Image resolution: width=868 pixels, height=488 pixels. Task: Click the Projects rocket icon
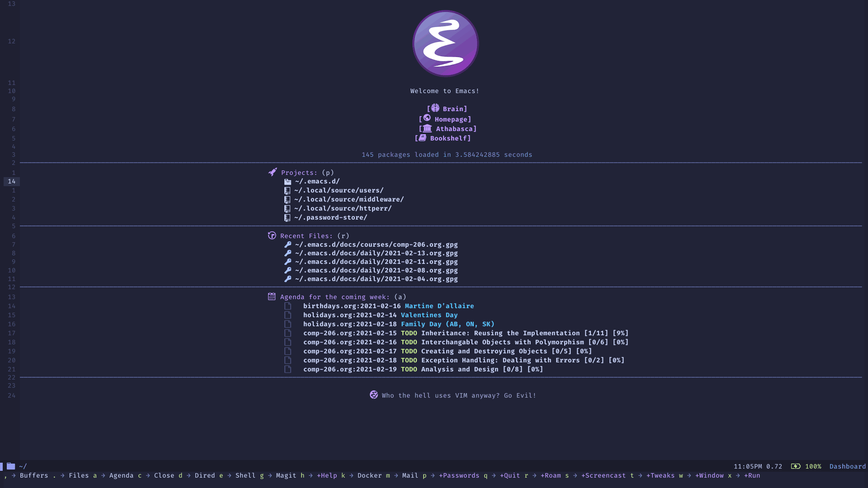(x=272, y=172)
